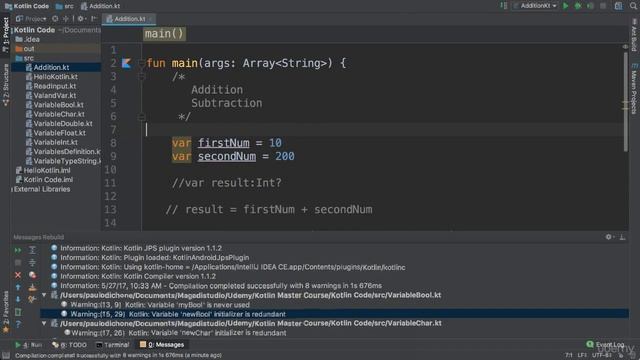
Task: Click the Make Project build icon
Action: (504, 6)
